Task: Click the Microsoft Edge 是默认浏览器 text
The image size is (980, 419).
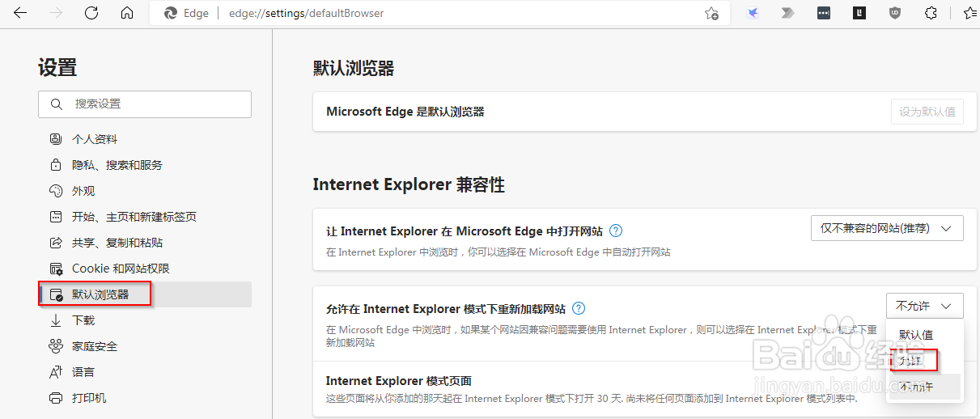Action: tap(405, 112)
